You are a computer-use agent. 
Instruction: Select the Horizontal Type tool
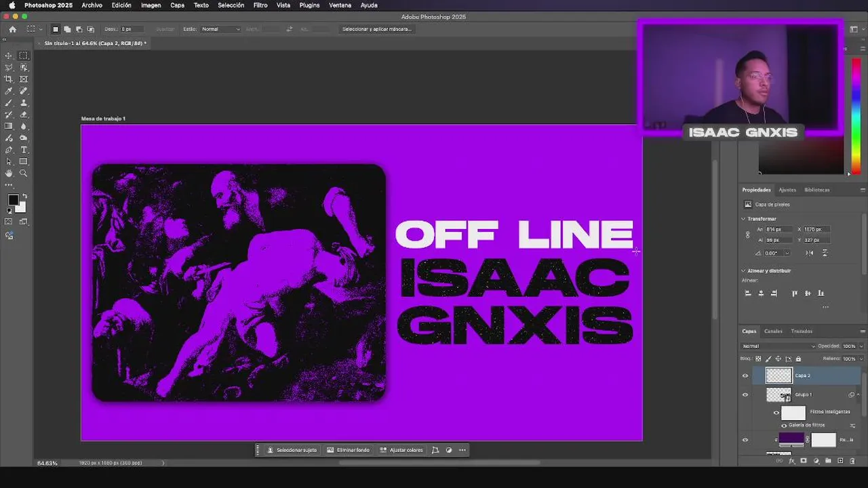tap(24, 150)
